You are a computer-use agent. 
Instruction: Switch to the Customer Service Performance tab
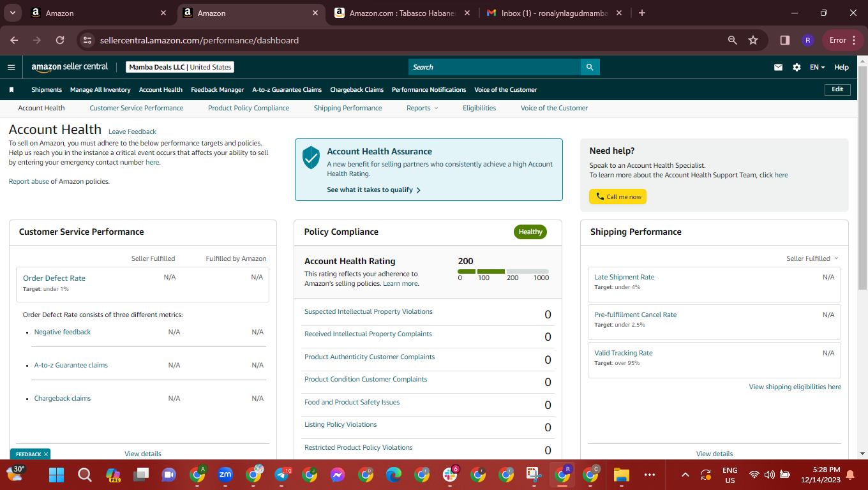(137, 108)
